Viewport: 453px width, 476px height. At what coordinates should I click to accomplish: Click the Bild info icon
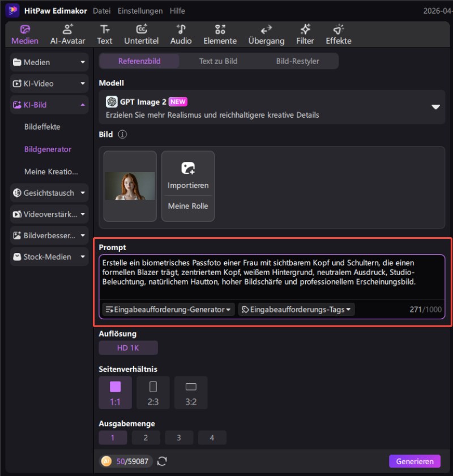(x=122, y=135)
